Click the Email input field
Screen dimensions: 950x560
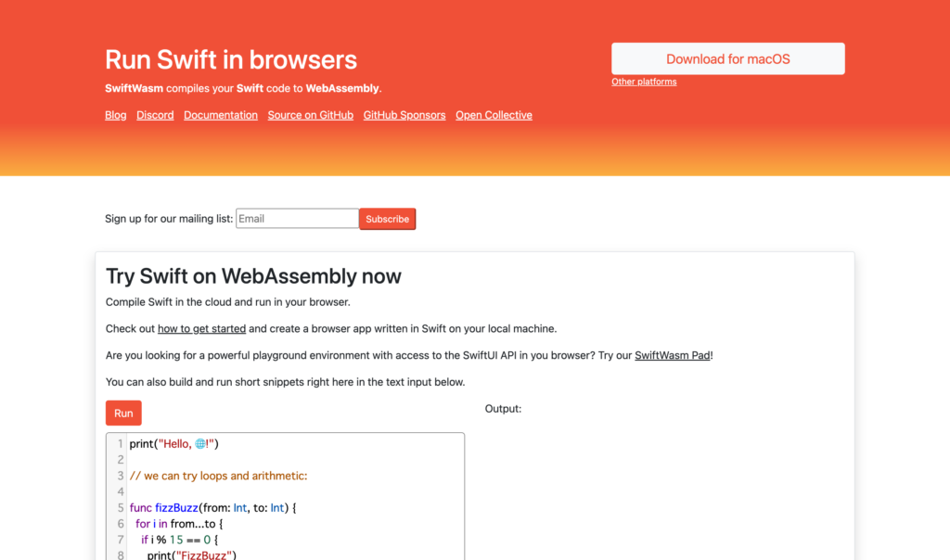(x=297, y=219)
